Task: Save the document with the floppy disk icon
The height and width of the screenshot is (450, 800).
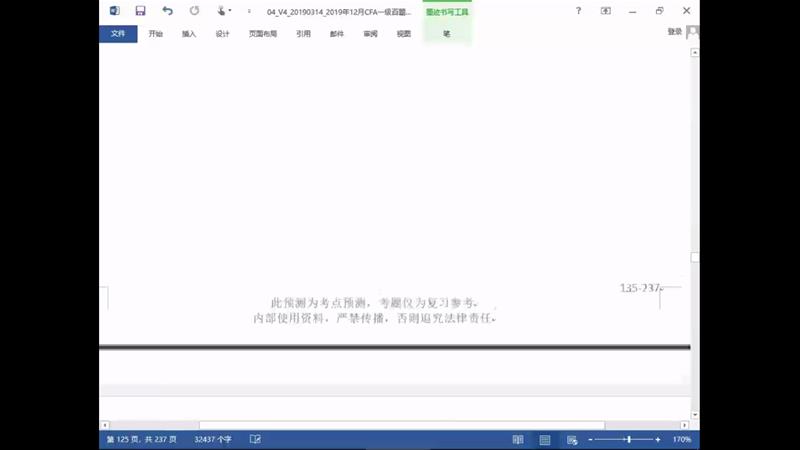Action: (x=140, y=11)
